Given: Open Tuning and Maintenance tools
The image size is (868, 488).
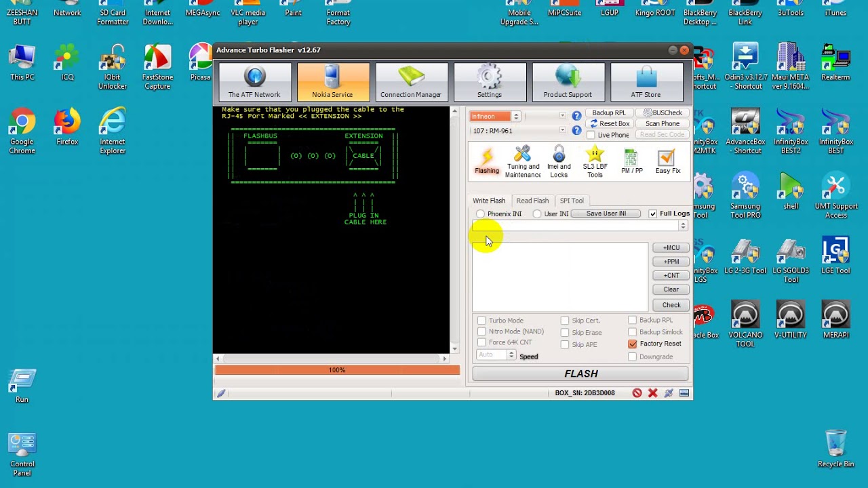Looking at the screenshot, I should (x=523, y=162).
